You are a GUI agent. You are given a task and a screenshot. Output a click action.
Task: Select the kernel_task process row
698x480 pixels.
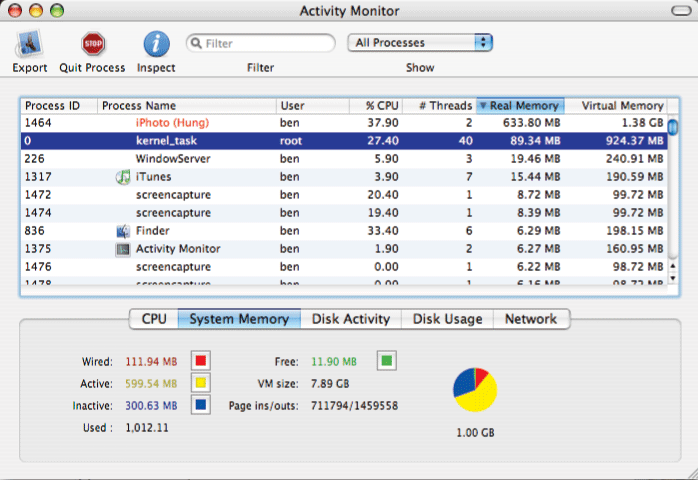point(344,141)
